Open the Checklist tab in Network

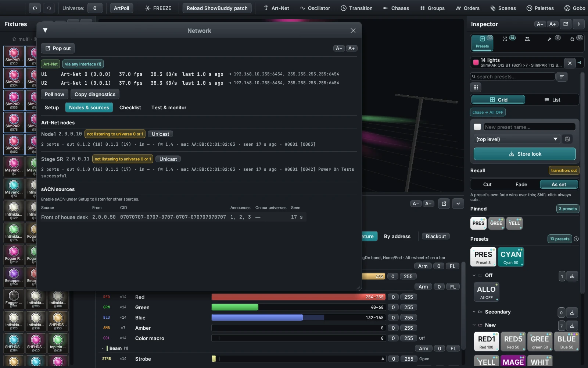click(x=130, y=107)
